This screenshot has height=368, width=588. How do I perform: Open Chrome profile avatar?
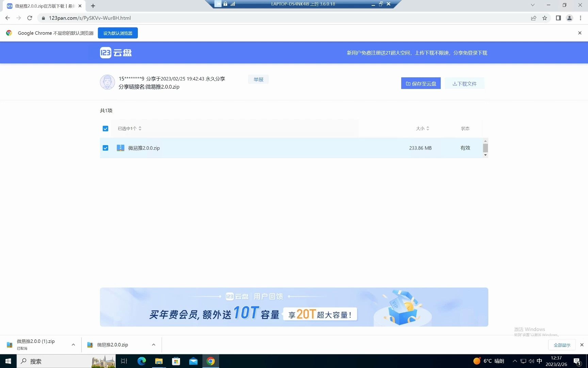pyautogui.click(x=569, y=18)
